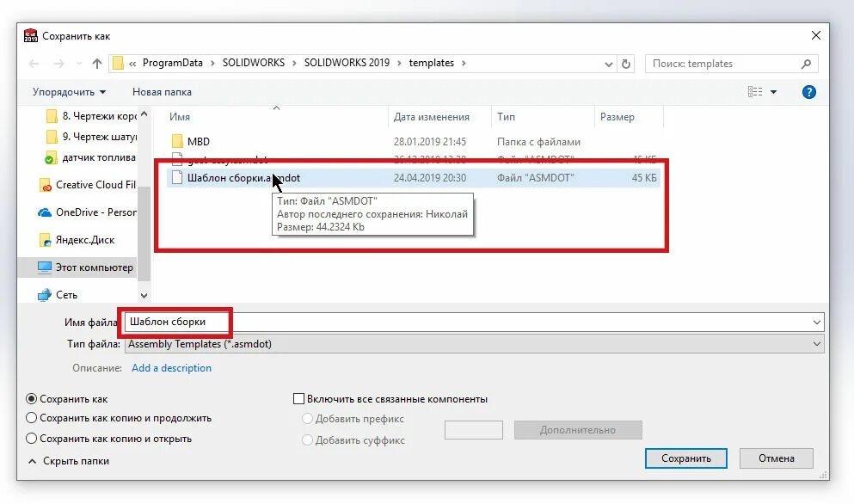This screenshot has width=854, height=504.
Task: Open address bar path history dropdown
Action: (608, 64)
